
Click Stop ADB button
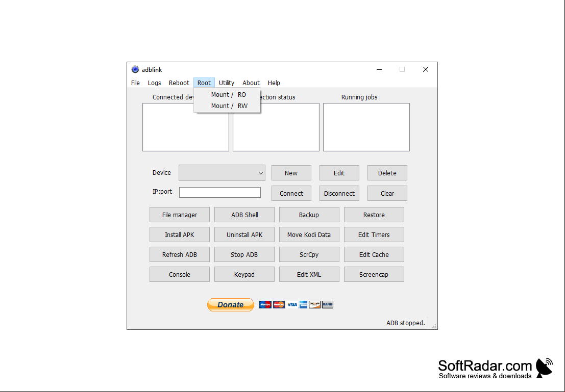coord(244,254)
